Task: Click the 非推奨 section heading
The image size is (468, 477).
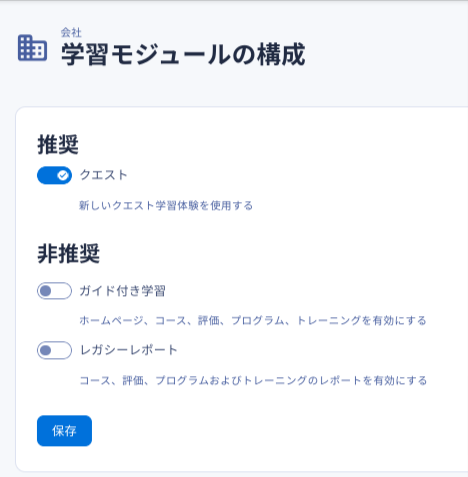Action: coord(69,254)
